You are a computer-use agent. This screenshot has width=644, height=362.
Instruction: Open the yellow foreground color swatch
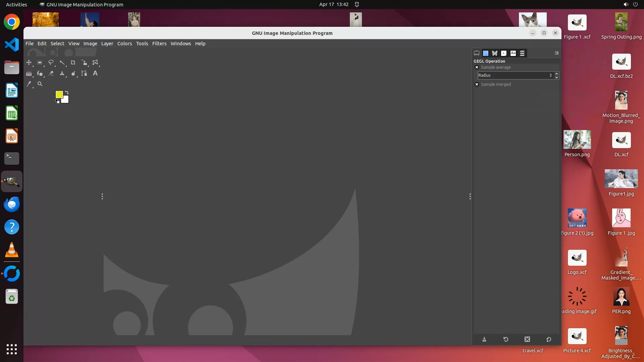(x=59, y=94)
